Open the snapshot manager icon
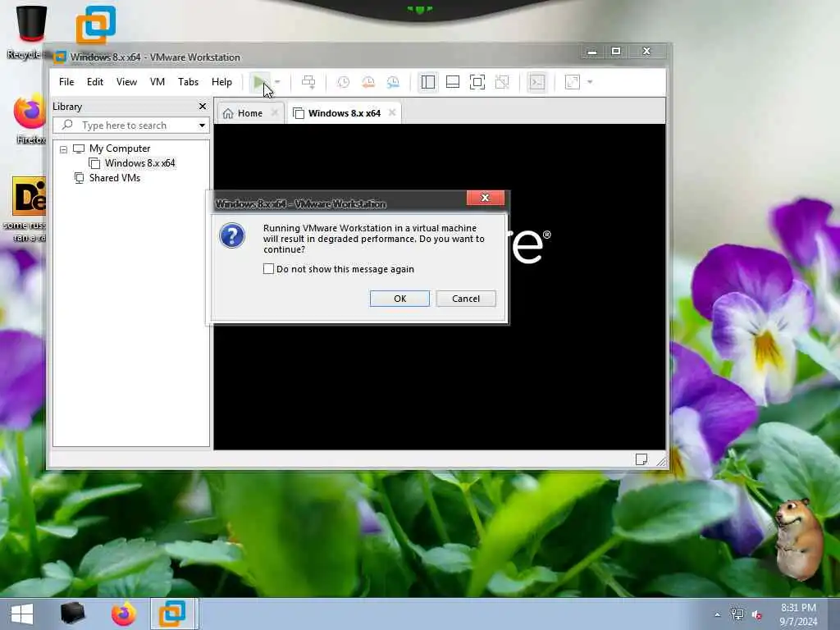 tap(393, 82)
